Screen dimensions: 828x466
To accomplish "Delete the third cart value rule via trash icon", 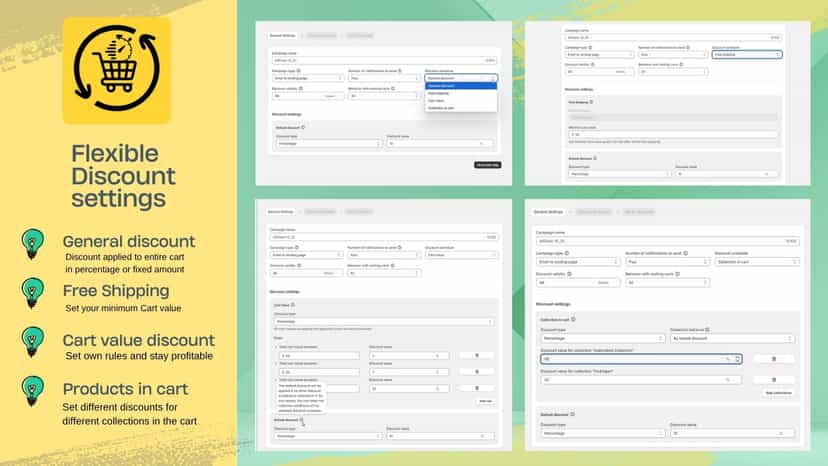I will point(476,388).
